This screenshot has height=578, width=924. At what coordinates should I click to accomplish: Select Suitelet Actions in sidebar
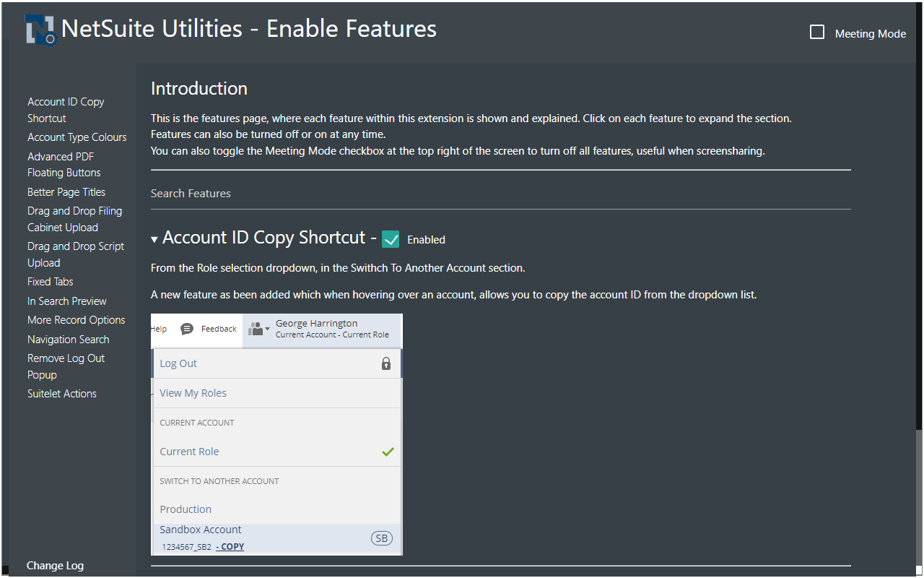pyautogui.click(x=62, y=394)
